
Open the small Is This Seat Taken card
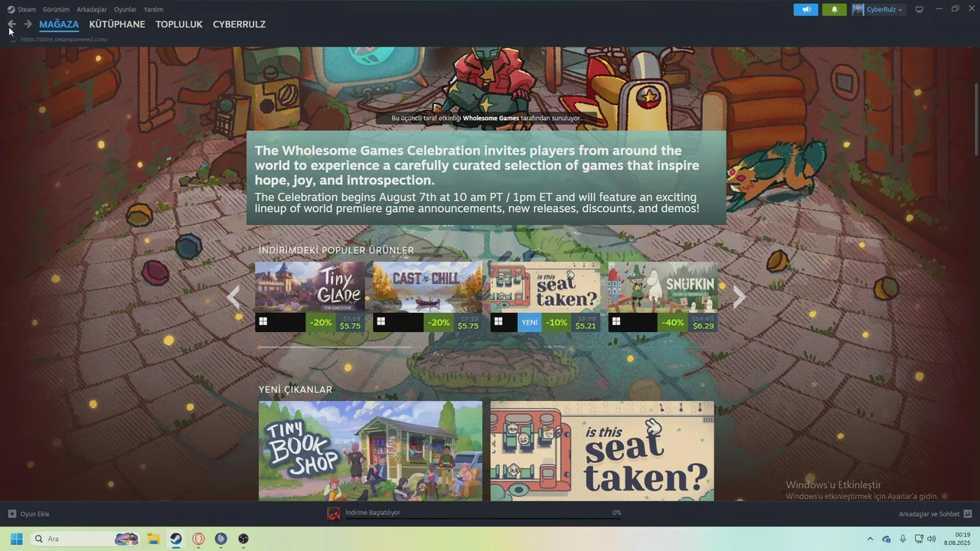point(545,296)
